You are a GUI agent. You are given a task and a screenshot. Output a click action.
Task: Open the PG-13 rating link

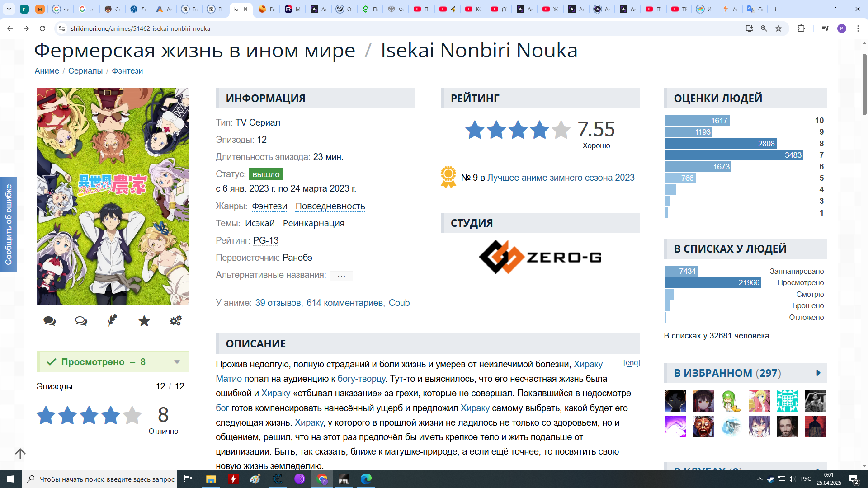(x=266, y=241)
